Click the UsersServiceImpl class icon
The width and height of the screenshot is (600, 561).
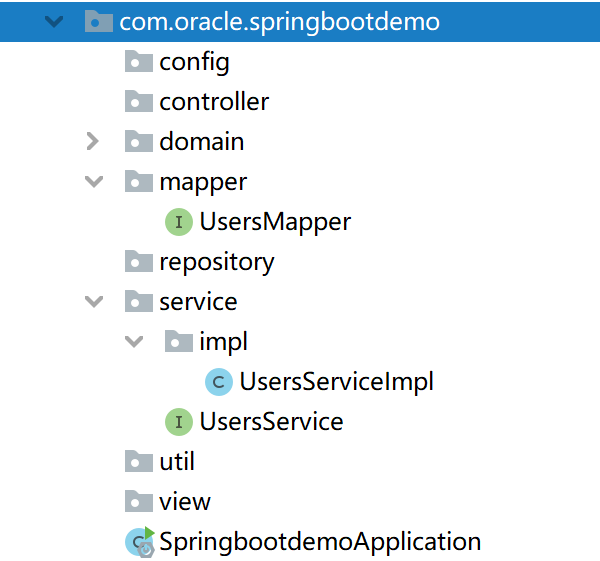(x=218, y=382)
